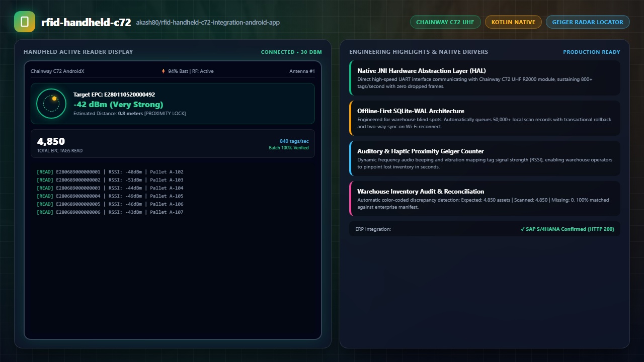Screen dimensions: 644x362
Task: Click the 4,850 total tags count
Action: [x=51, y=141]
